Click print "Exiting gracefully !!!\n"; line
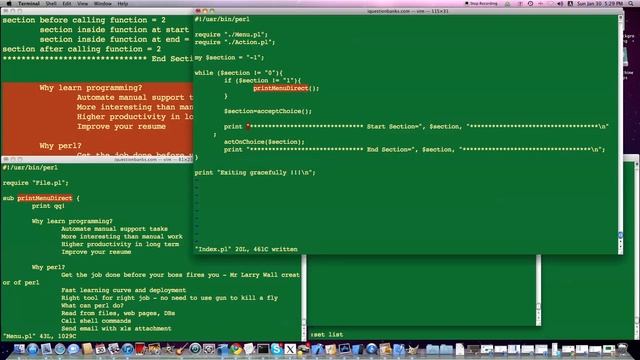The height and width of the screenshot is (360, 640). pos(255,173)
